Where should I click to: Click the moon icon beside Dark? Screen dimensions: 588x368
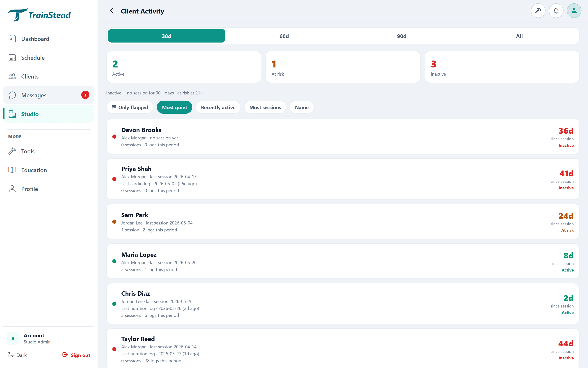pos(10,355)
